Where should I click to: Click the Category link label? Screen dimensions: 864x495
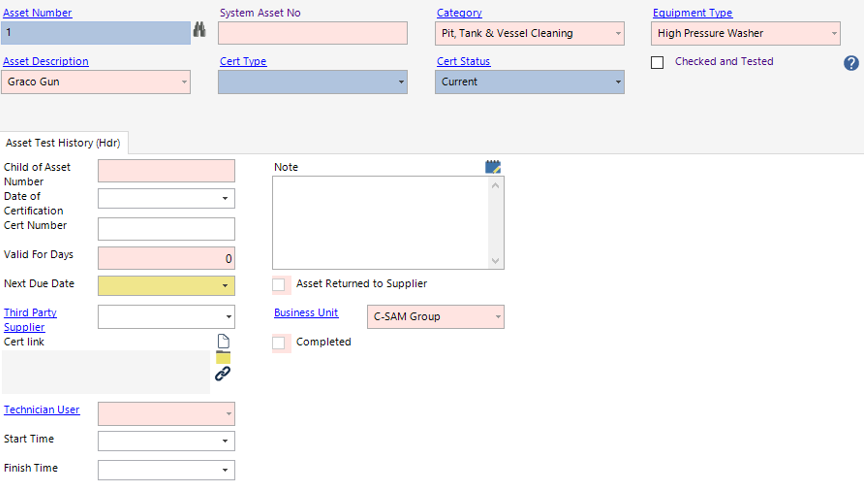tap(459, 13)
